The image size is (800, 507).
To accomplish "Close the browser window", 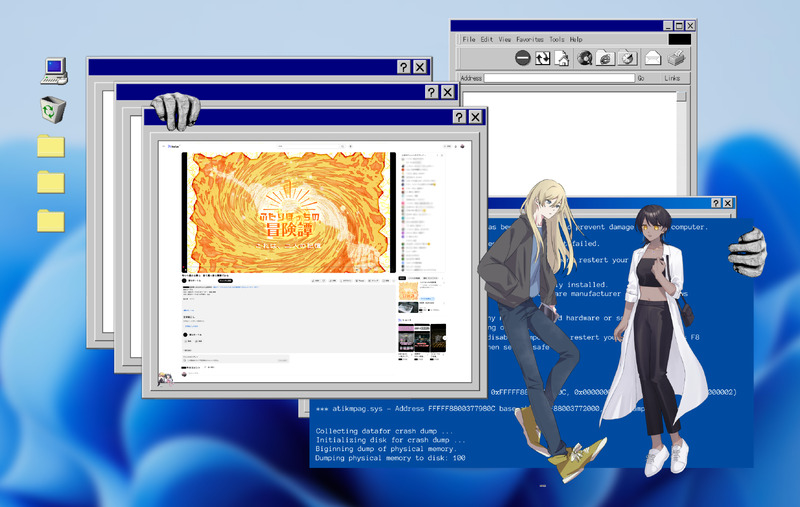I will point(690,26).
